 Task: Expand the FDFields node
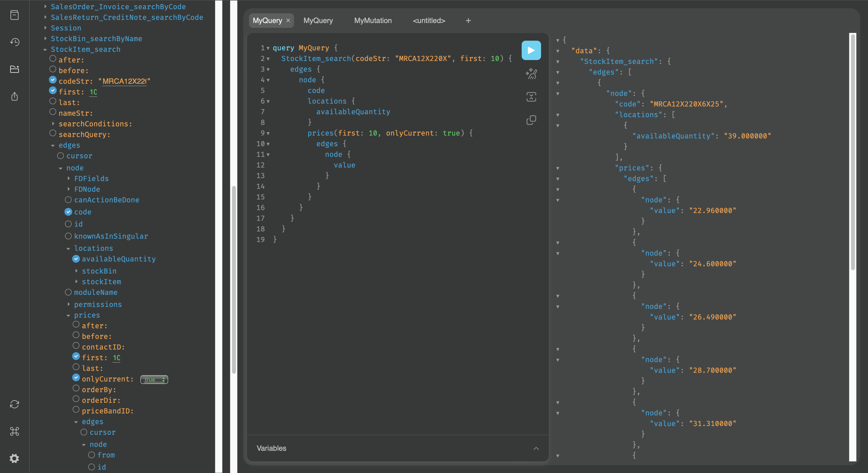coord(69,179)
